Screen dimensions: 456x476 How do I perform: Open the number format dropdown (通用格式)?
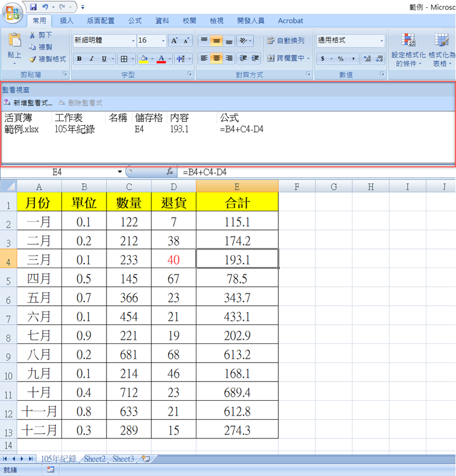click(x=381, y=40)
